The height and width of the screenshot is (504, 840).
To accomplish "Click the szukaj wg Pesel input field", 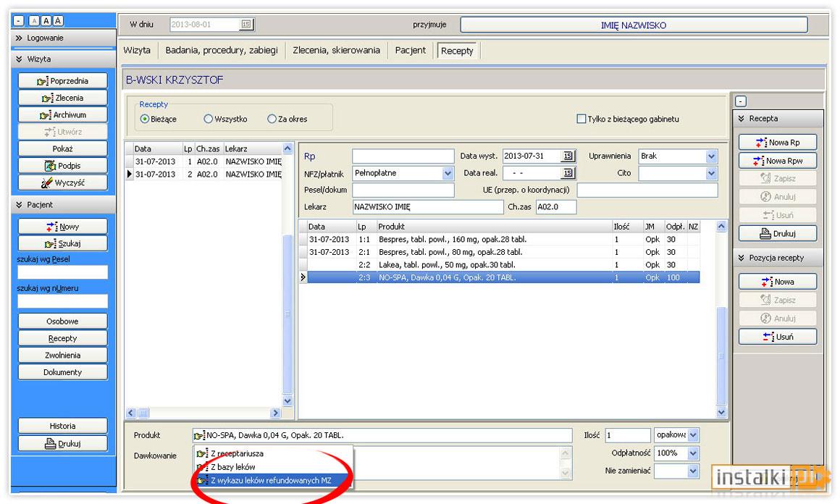I will click(x=63, y=272).
